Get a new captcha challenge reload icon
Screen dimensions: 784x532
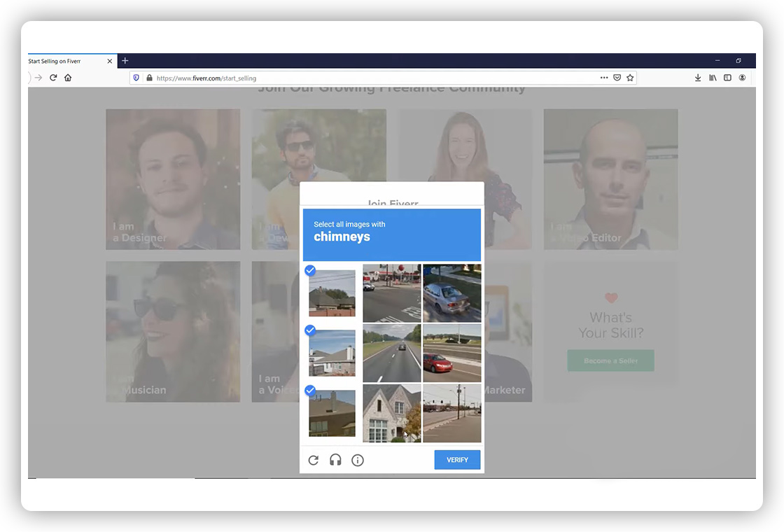(x=314, y=460)
